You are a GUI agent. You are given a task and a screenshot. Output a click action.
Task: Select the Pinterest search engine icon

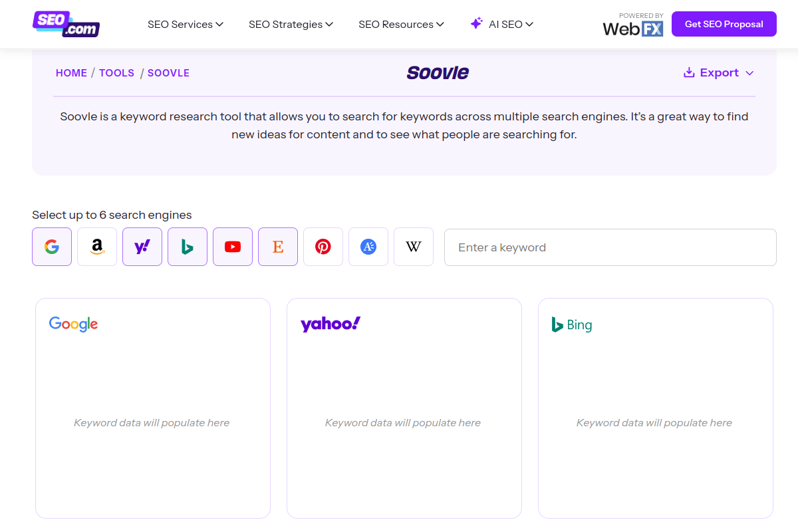[x=323, y=246]
